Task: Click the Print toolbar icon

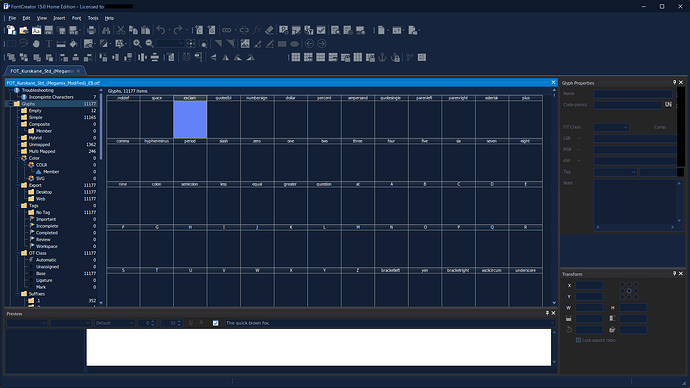Action: 91,30
